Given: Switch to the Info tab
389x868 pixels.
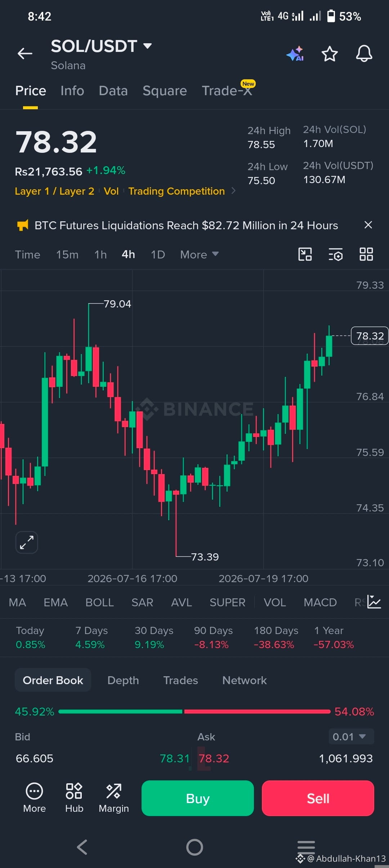Looking at the screenshot, I should [x=72, y=91].
